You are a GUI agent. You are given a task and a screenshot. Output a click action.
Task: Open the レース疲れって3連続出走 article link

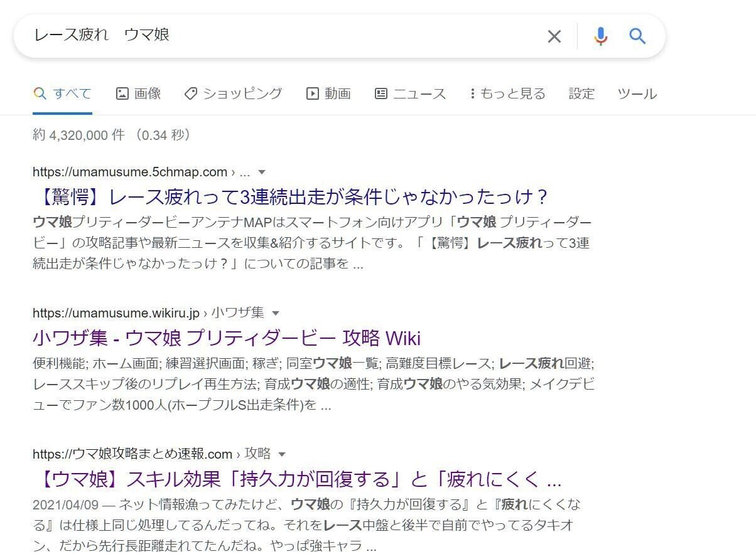click(290, 196)
